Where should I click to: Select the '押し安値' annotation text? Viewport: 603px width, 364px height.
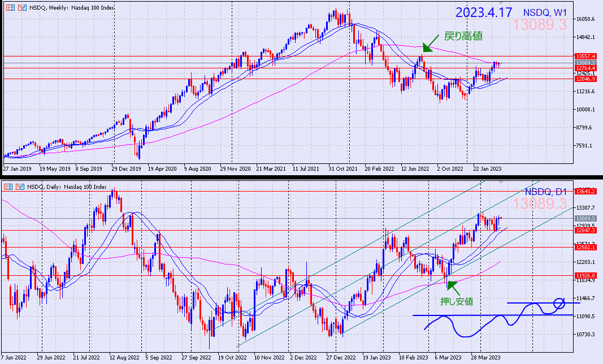457,301
